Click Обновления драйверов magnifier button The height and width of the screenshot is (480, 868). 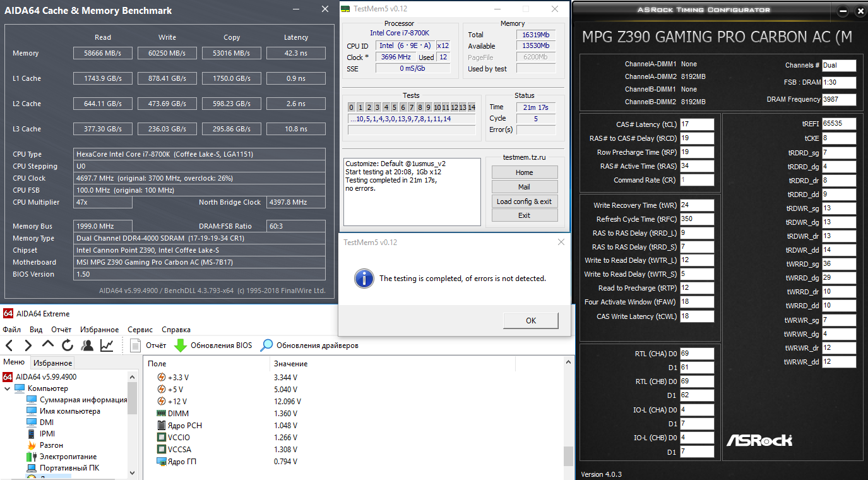click(x=309, y=345)
